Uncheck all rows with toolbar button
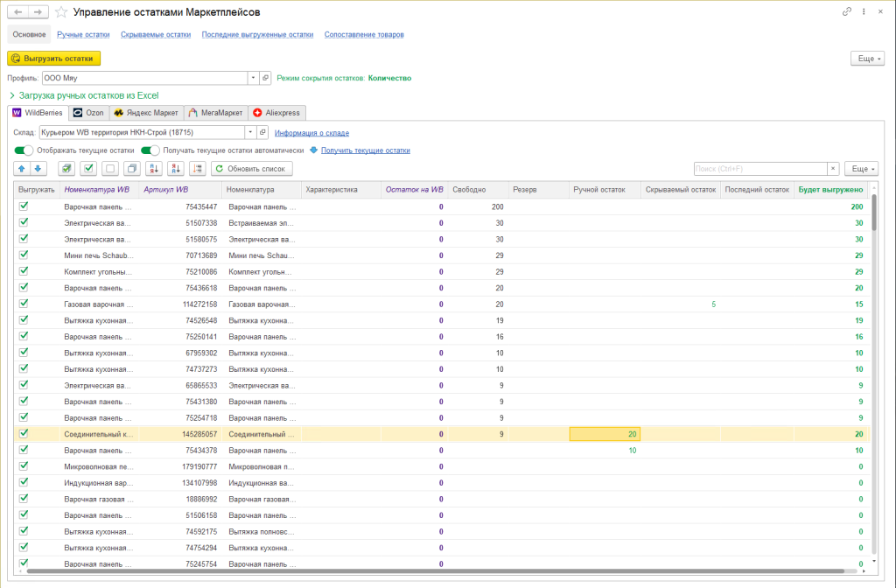This screenshot has width=896, height=588. 110,169
